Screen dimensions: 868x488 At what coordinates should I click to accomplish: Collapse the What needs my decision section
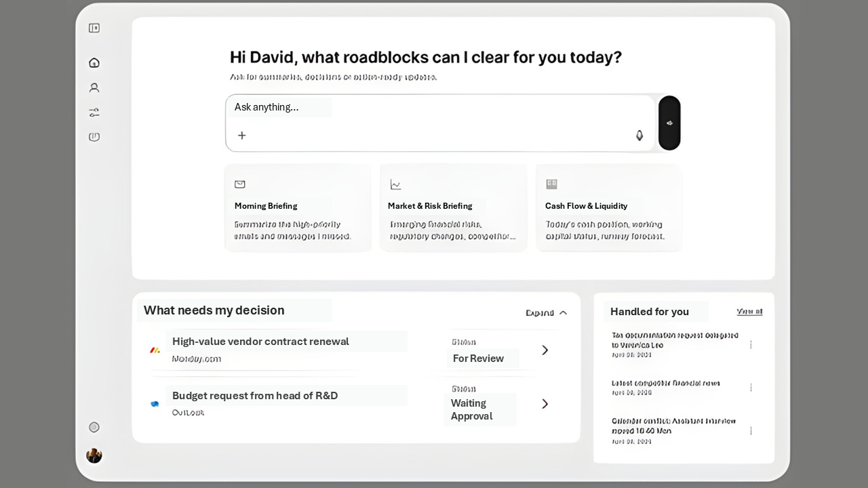547,312
